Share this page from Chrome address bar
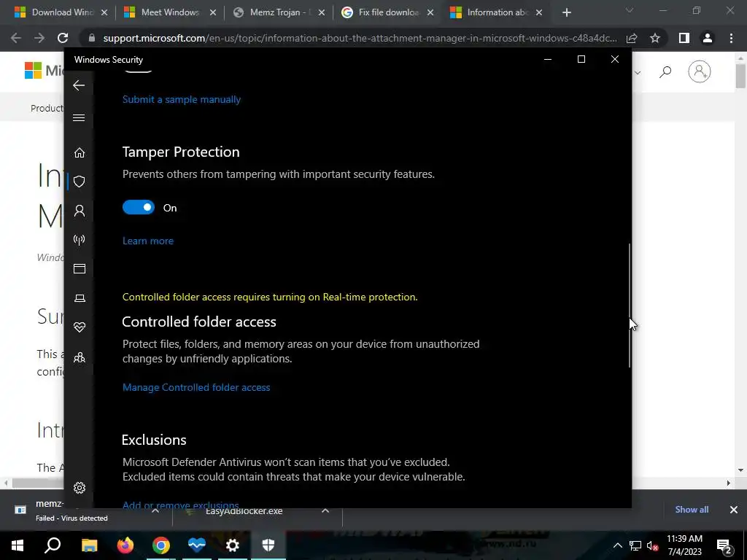 click(632, 38)
